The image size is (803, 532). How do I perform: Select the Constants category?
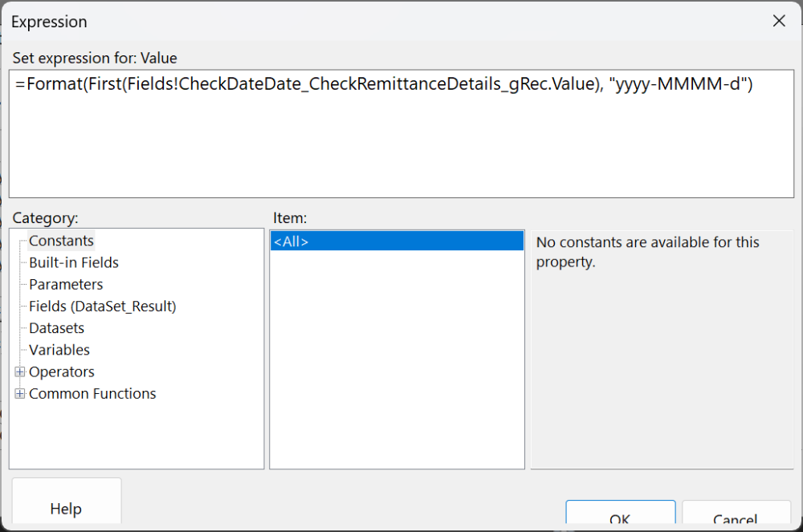click(61, 240)
